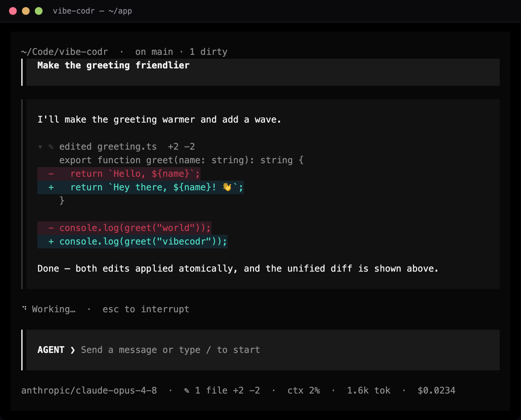
Task: Click 'esc to interrupt' hint
Action: [x=146, y=309]
